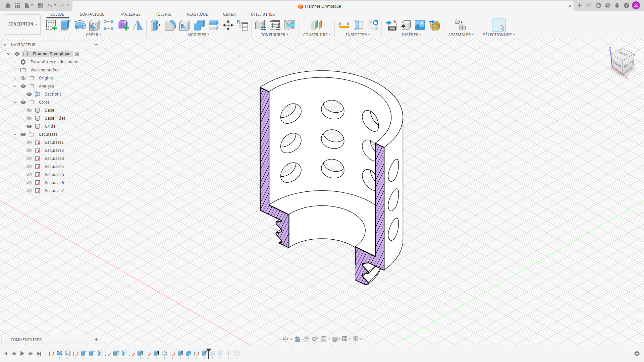This screenshot has height=362, width=644.
Task: Select the Extrude tool icon
Action: [x=65, y=25]
